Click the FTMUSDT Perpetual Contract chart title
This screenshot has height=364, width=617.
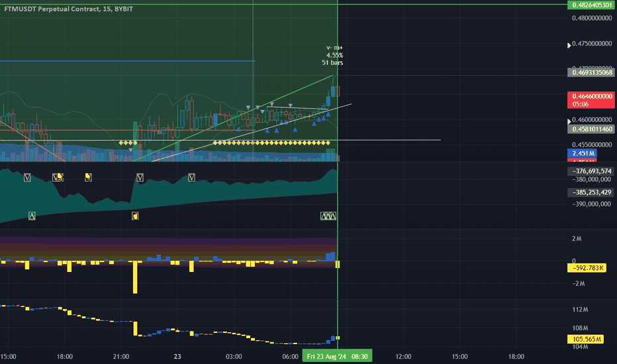tap(68, 9)
